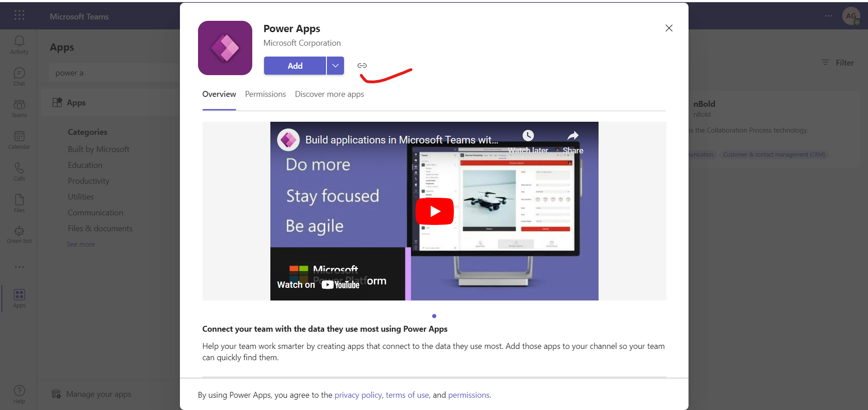The height and width of the screenshot is (410, 868).
Task: Open Files from the sidebar
Action: coord(19,203)
